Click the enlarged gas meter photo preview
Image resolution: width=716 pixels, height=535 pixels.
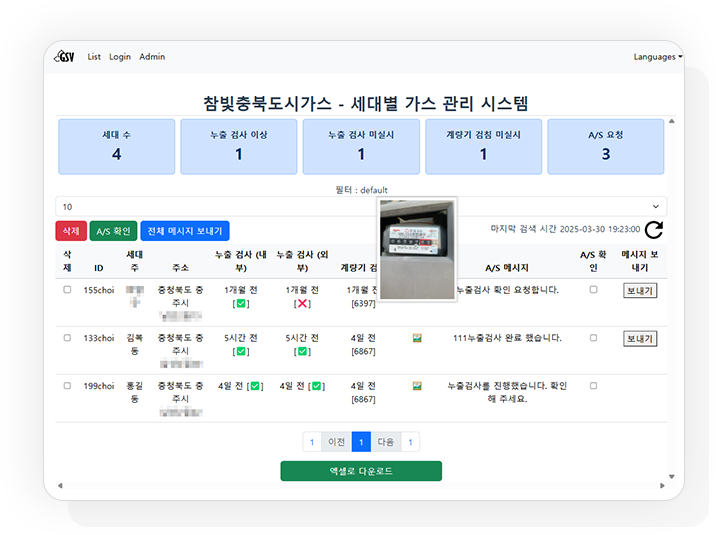pyautogui.click(x=417, y=250)
